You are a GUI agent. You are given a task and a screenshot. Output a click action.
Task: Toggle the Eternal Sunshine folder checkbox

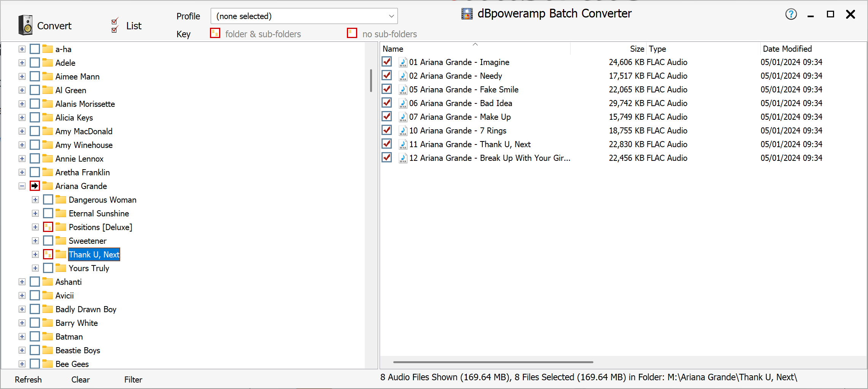click(48, 213)
